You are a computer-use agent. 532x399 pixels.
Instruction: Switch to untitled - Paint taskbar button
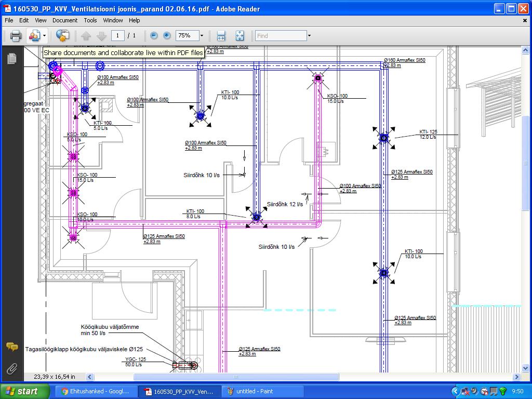point(254,391)
